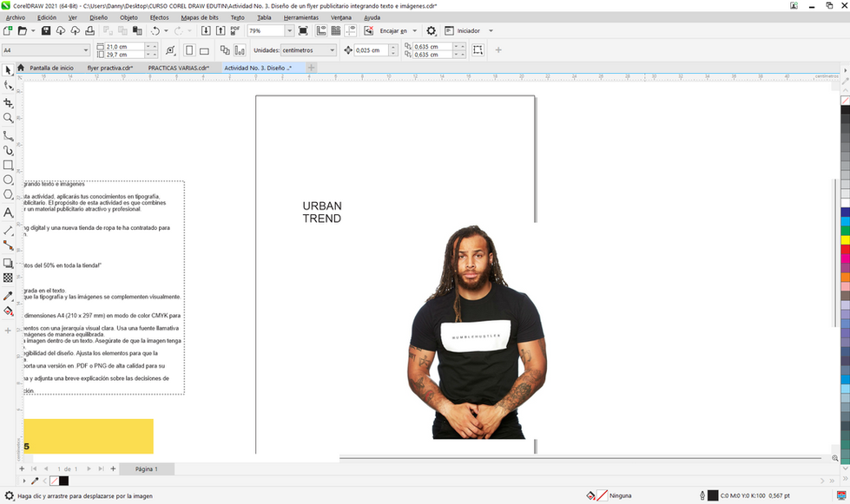Select the Pick tool in the toolbox
Image resolution: width=850 pixels, height=504 pixels.
click(8, 70)
